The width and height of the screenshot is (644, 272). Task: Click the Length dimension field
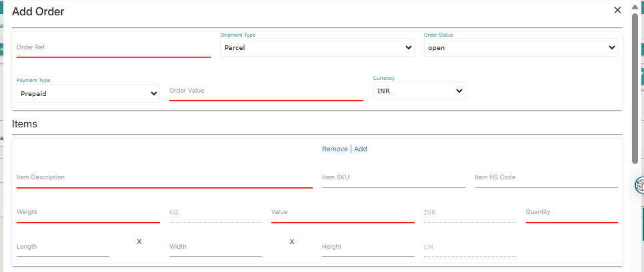63,247
